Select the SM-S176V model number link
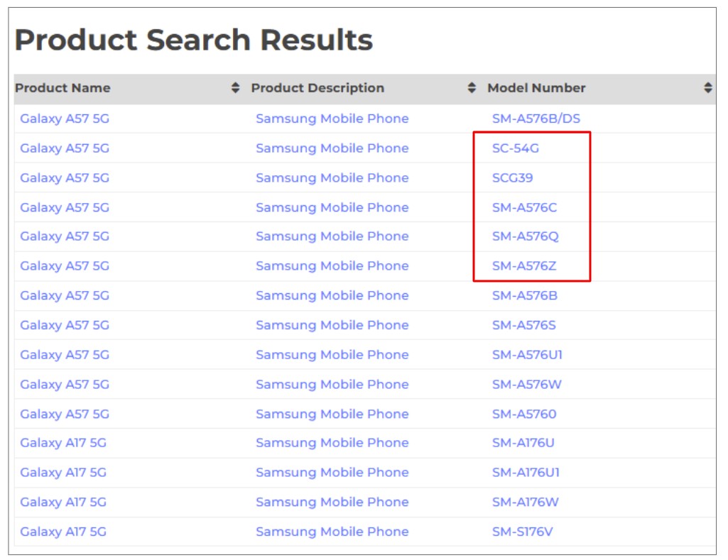728x560 pixels. 523,532
